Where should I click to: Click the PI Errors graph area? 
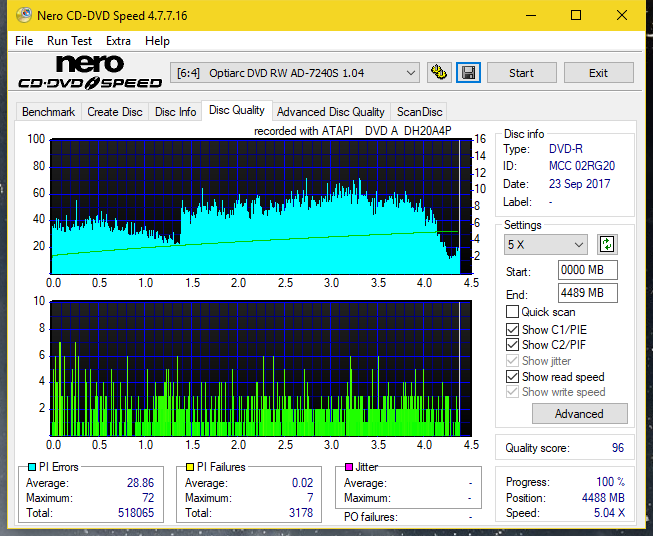tap(261, 207)
